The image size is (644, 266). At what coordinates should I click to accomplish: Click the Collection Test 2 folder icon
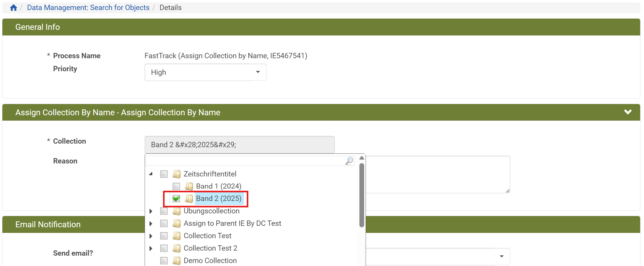tap(177, 248)
